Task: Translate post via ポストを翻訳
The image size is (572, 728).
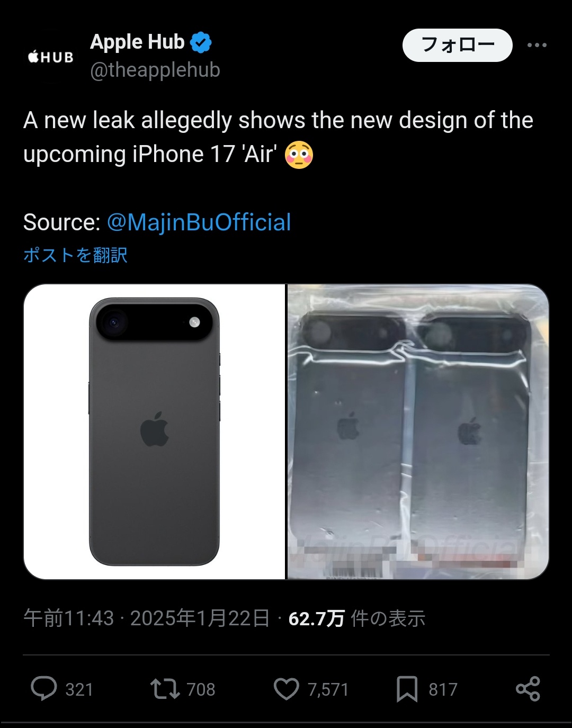Action: 75,255
